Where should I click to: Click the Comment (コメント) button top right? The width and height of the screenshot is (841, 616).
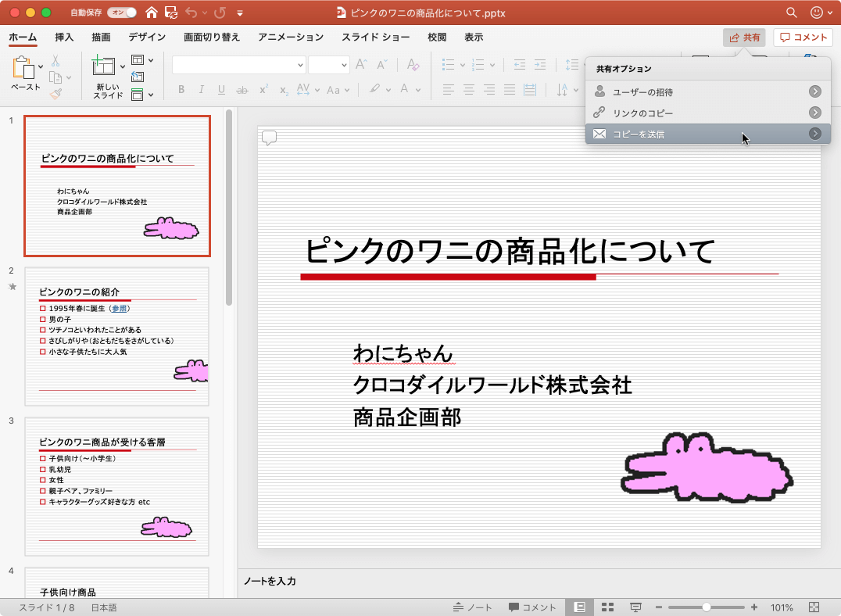[x=803, y=38]
